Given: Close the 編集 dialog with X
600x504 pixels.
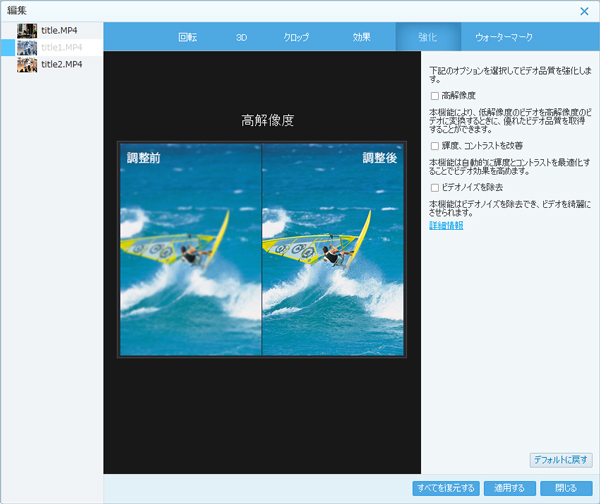Looking at the screenshot, I should [584, 11].
